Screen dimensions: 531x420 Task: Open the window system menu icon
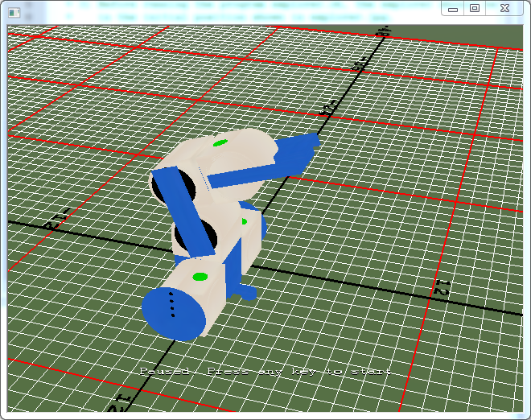[x=14, y=13]
